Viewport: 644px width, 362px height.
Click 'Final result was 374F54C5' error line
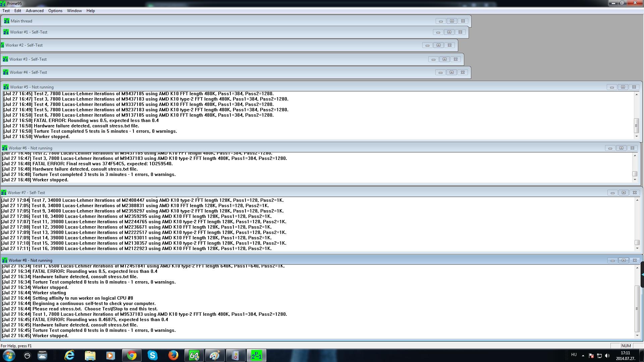(87, 164)
